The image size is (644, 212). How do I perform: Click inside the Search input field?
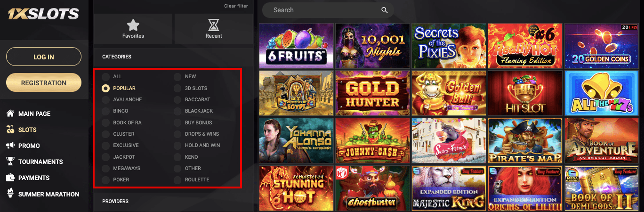(x=328, y=10)
